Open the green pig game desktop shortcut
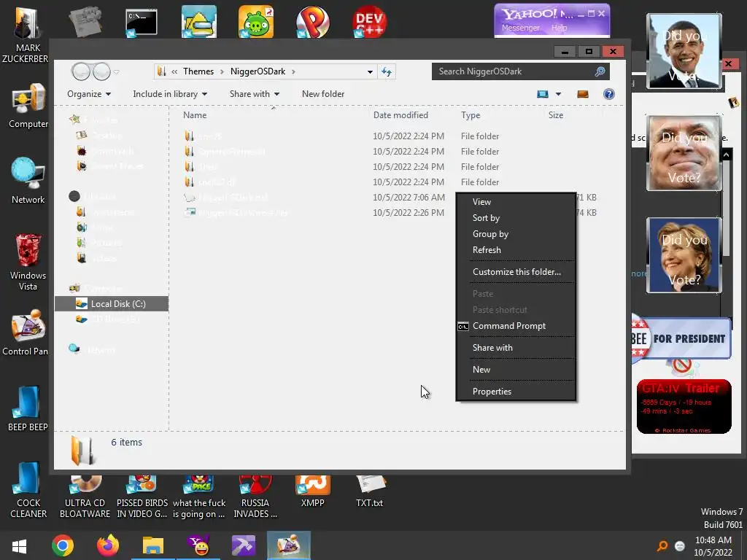 click(x=256, y=22)
